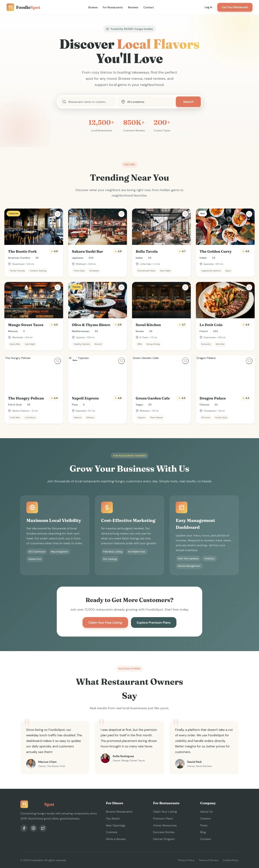Viewport: 259px width, 868px height.
Task: Click the List Your Restaurant button
Action: (x=235, y=7)
